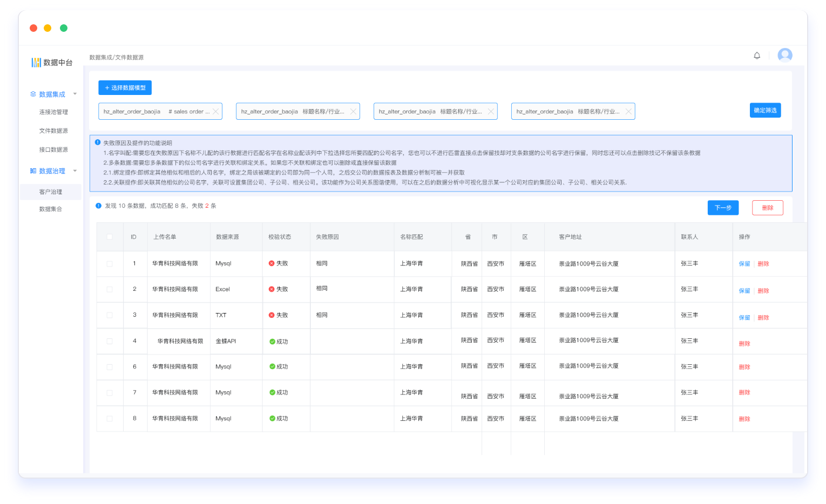Image resolution: width=826 pixels, height=504 pixels.
Task: Check the checkbox for row ID 1
Action: (x=110, y=264)
